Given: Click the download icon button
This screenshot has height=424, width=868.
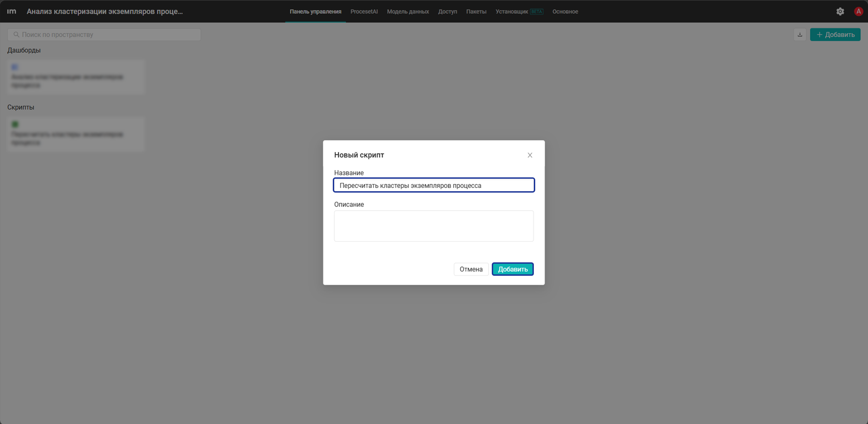Looking at the screenshot, I should click(800, 35).
